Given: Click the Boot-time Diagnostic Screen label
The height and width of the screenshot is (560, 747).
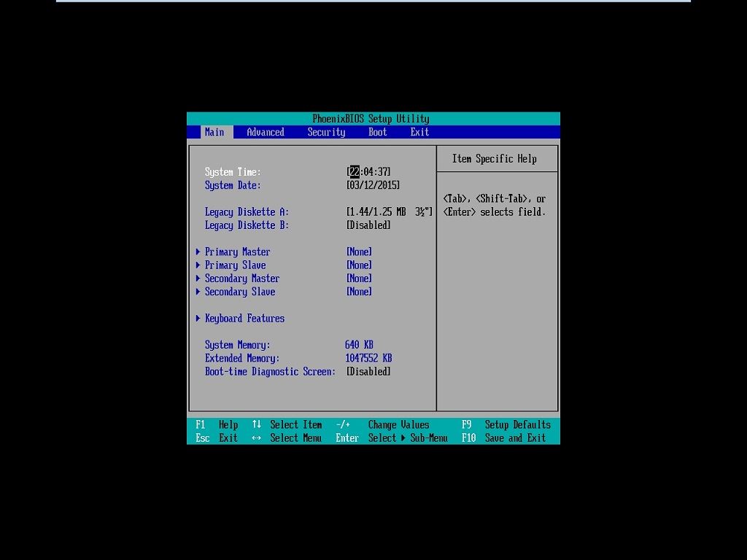Looking at the screenshot, I should [270, 371].
